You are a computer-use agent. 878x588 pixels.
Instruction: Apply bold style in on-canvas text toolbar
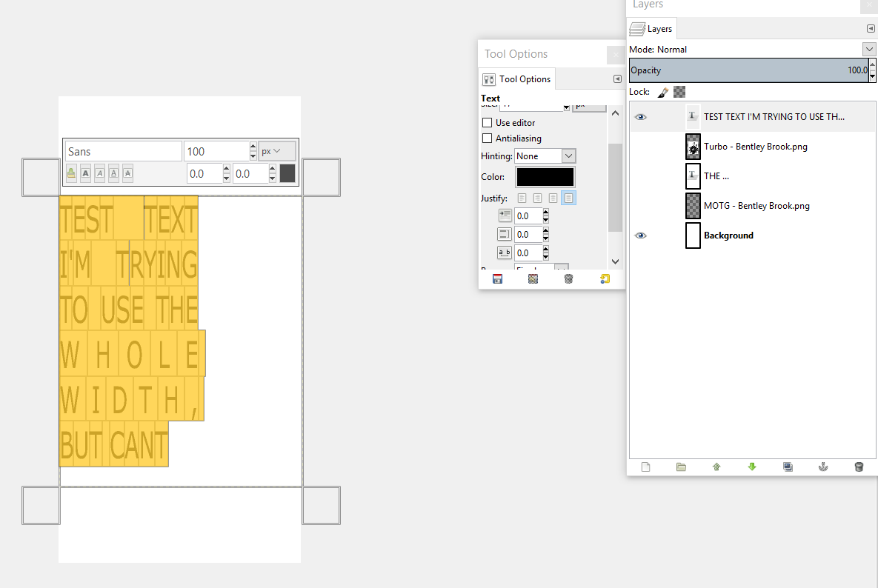click(85, 173)
